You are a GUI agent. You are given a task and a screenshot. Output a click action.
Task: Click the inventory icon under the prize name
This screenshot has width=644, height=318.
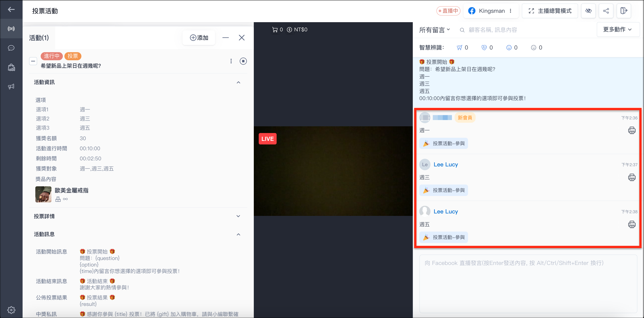(x=58, y=199)
